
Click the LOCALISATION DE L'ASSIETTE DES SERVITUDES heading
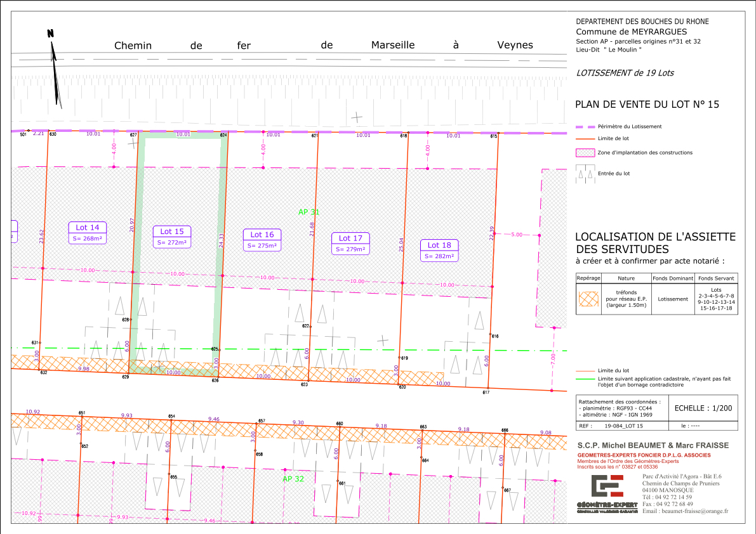tap(655, 243)
